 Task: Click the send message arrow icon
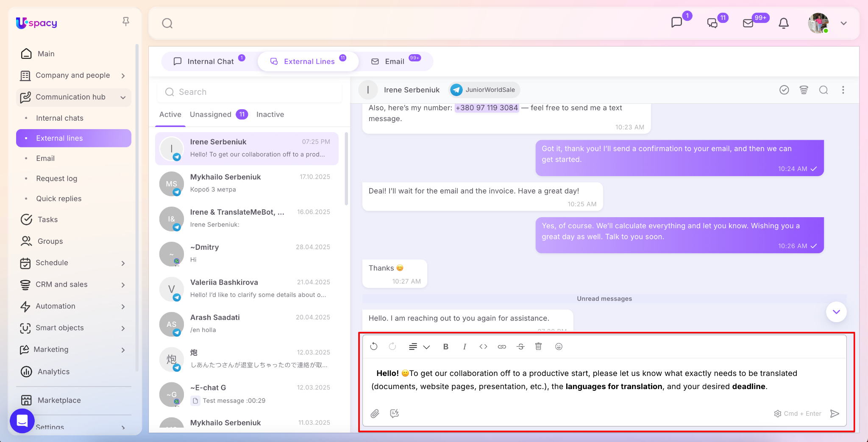click(x=835, y=414)
